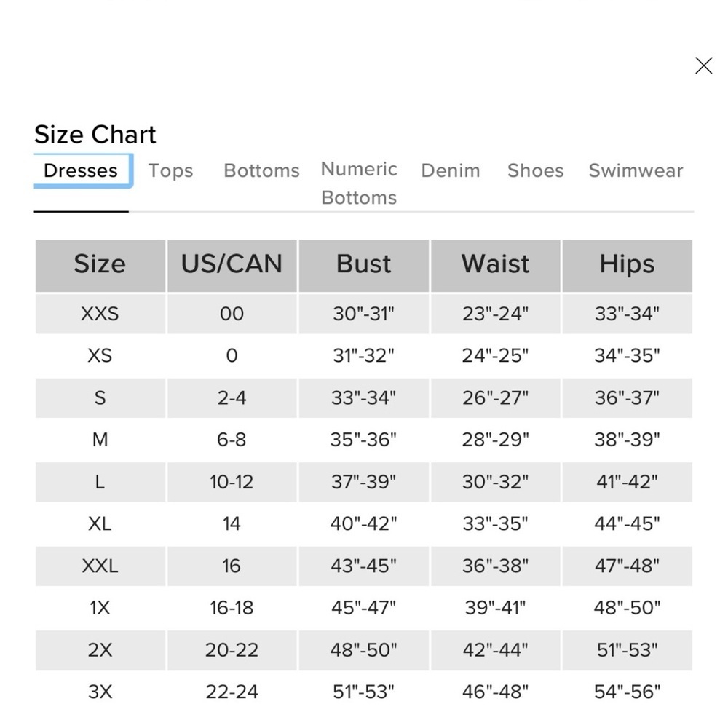Click the 2X bust measurement 48"-50"
The height and width of the screenshot is (728, 728).
coord(363,650)
